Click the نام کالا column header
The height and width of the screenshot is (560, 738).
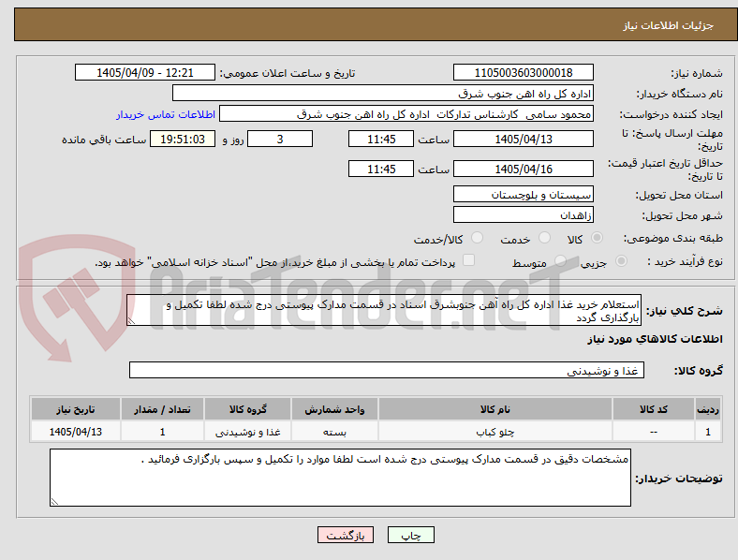click(x=495, y=409)
